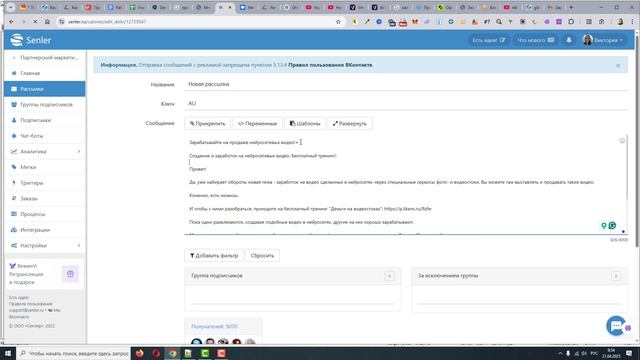
Task: Open Chrome three-dot menu
Action: (632, 22)
